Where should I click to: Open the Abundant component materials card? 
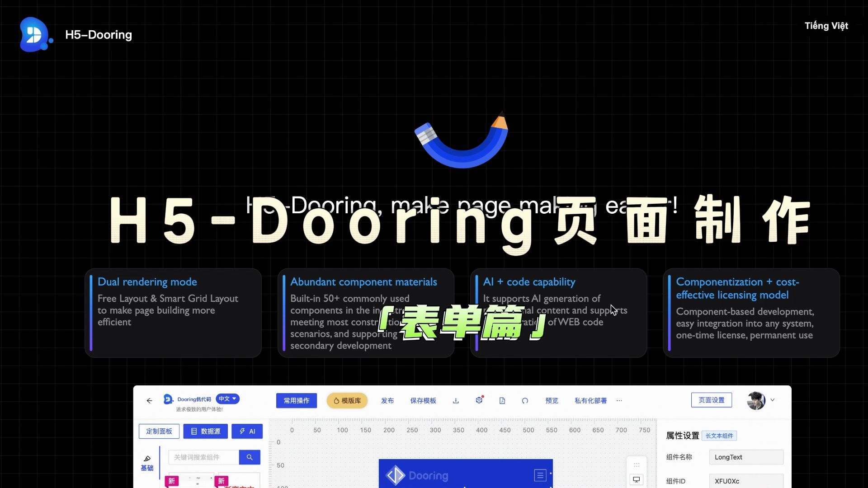click(366, 313)
